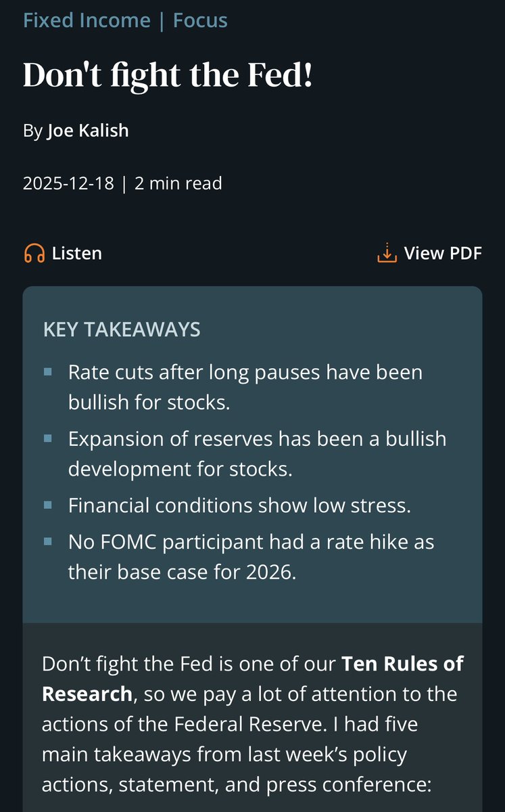Click the headphones icon to listen
The height and width of the screenshot is (812, 505).
34,254
